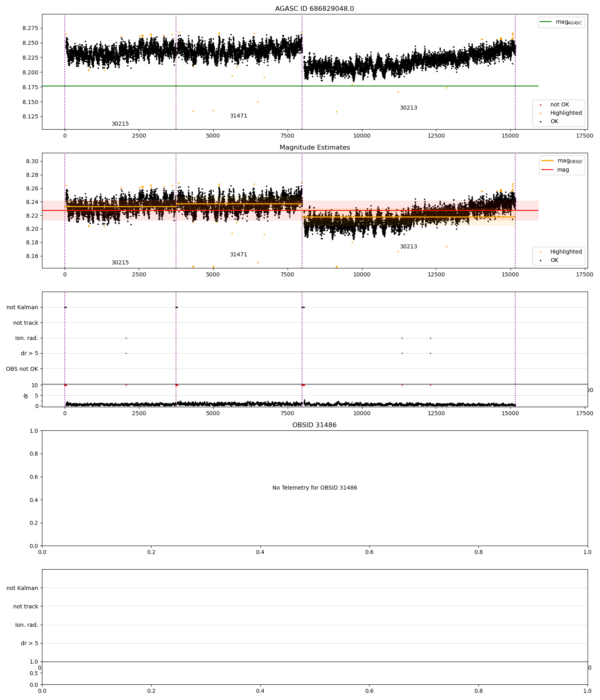The height and width of the screenshot is (700, 600).
Task: Click the "dr > 5" label in the third plot
Action: (30, 354)
